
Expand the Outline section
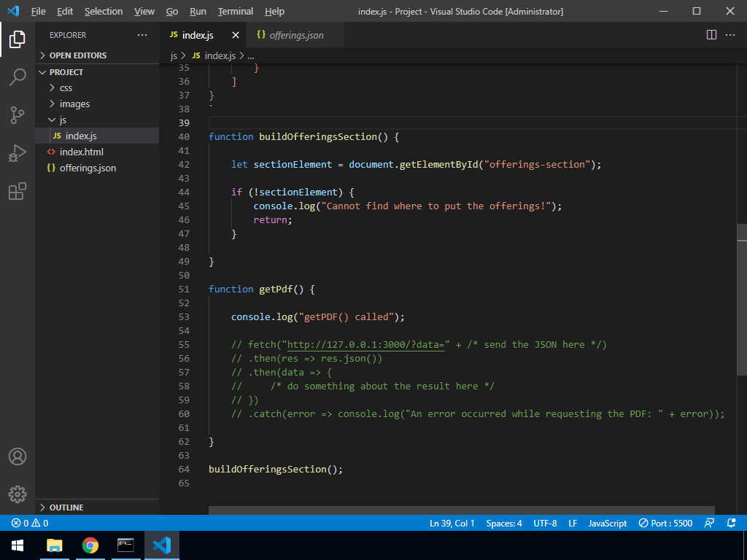(x=66, y=507)
